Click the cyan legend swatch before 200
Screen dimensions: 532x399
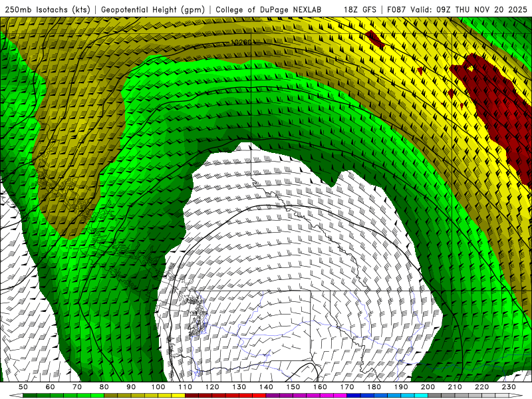click(x=421, y=396)
